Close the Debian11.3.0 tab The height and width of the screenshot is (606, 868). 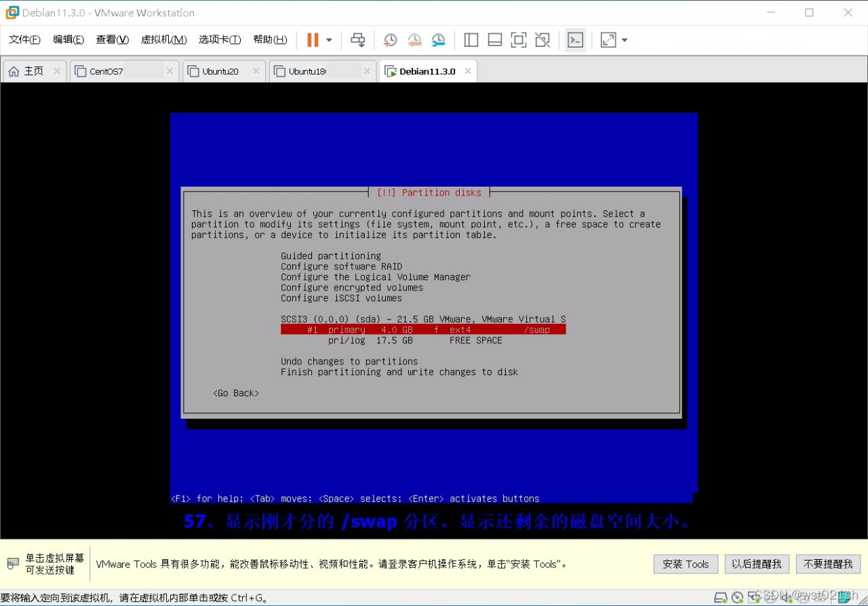pyautogui.click(x=467, y=71)
